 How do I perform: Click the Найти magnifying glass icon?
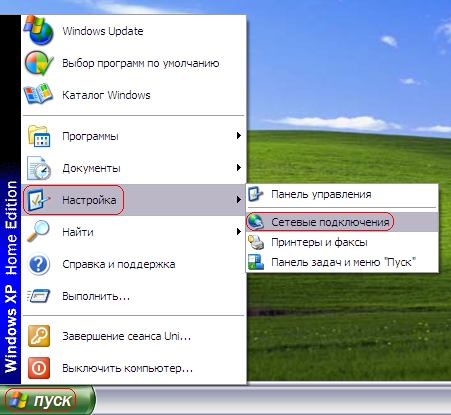tap(39, 231)
